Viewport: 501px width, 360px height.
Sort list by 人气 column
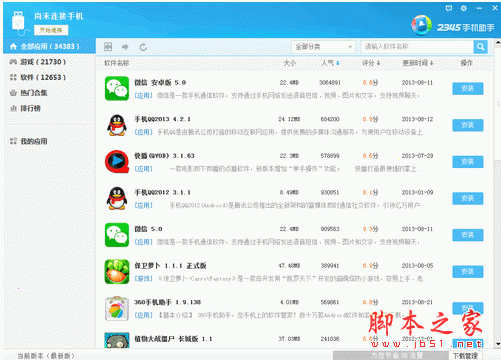(330, 63)
